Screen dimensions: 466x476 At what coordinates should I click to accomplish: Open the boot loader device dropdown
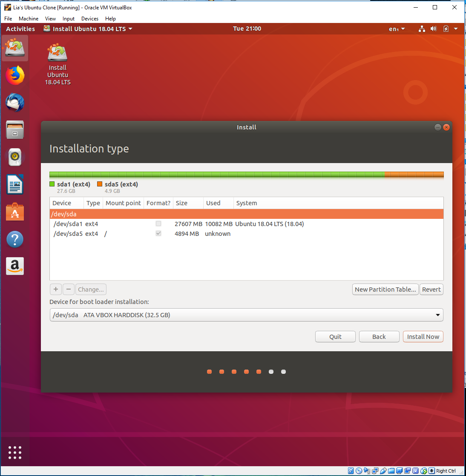click(437, 315)
